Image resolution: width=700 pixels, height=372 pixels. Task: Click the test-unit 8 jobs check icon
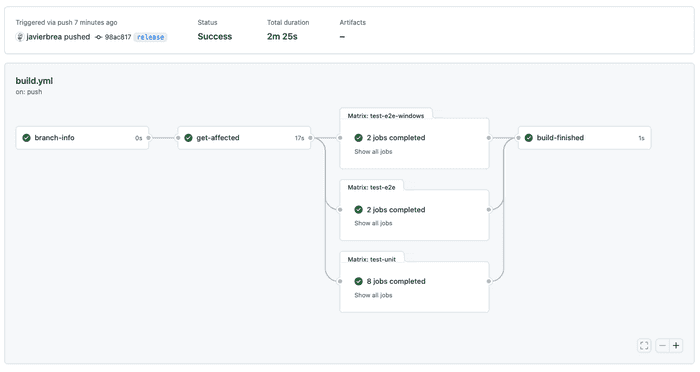pos(358,281)
